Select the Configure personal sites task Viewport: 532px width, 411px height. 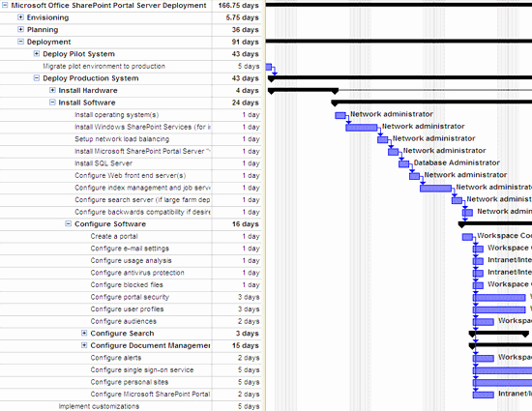coord(130,382)
